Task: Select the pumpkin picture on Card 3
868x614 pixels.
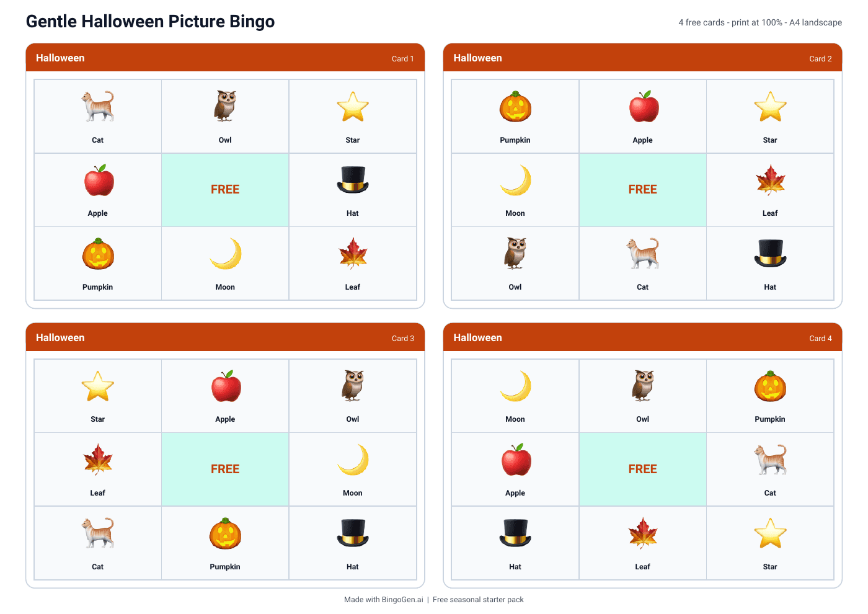Action: 225,533
